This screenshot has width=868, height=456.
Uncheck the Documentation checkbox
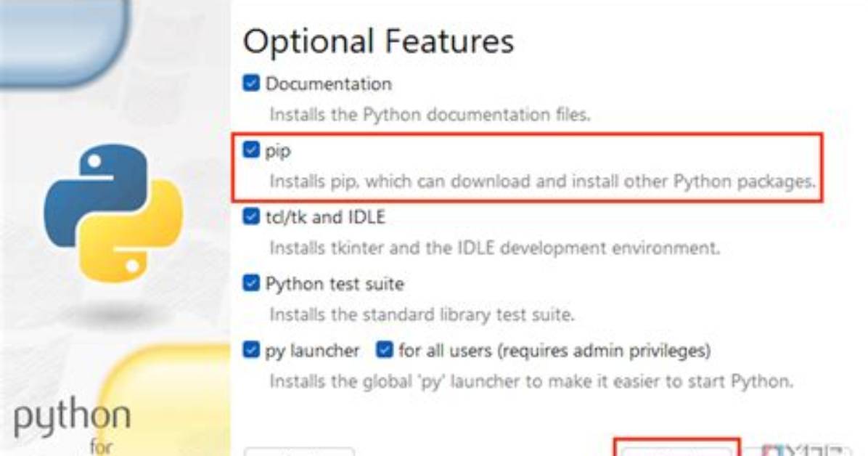251,83
